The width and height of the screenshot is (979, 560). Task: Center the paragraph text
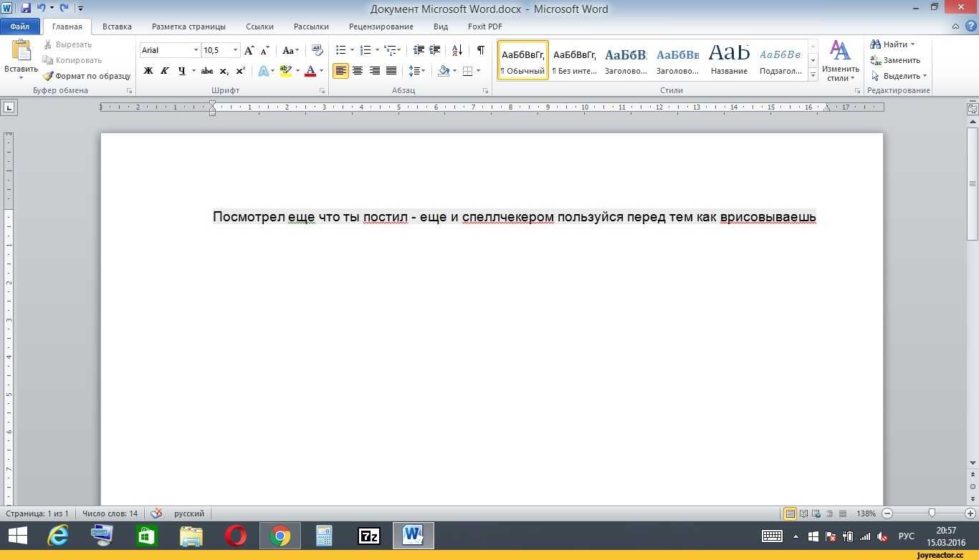[x=357, y=71]
